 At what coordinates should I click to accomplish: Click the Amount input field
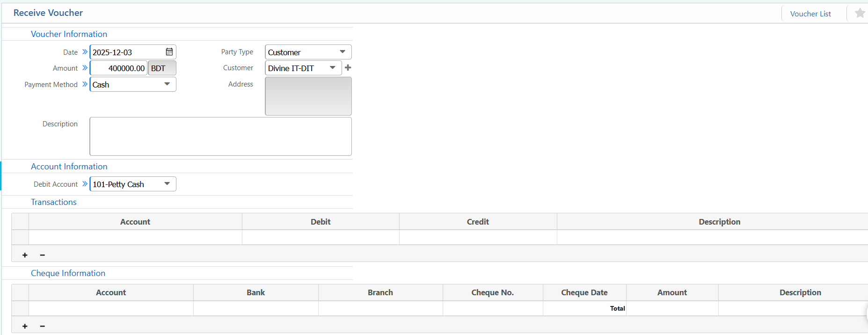119,68
